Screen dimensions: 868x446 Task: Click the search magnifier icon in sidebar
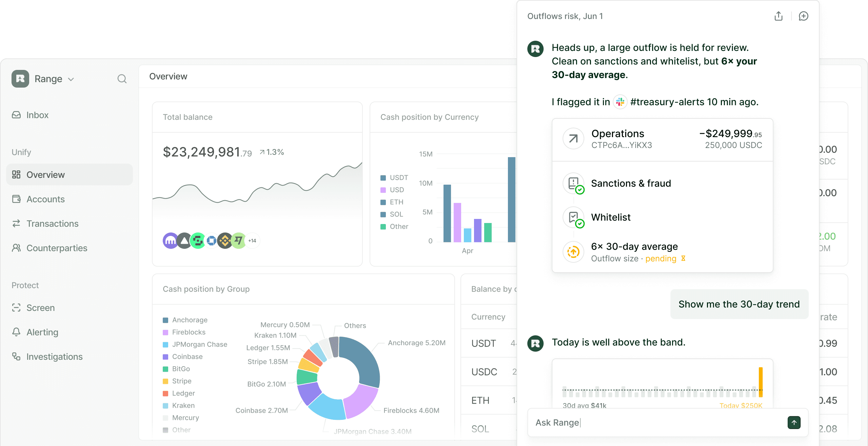122,79
